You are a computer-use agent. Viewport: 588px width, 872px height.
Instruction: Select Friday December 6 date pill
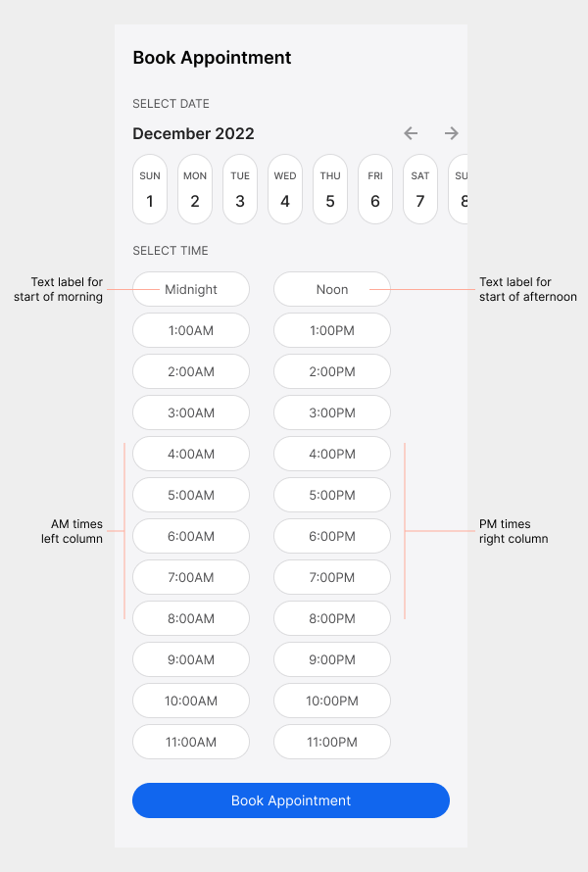coord(374,188)
